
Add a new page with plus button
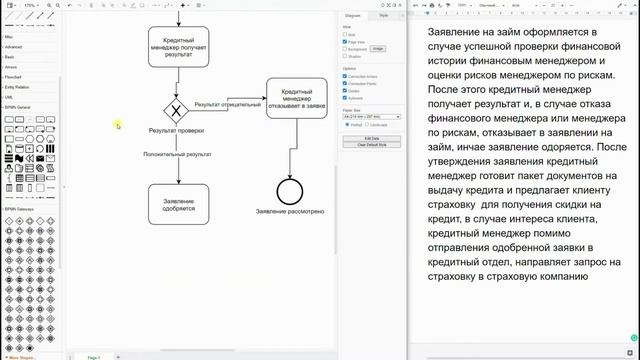click(x=118, y=357)
